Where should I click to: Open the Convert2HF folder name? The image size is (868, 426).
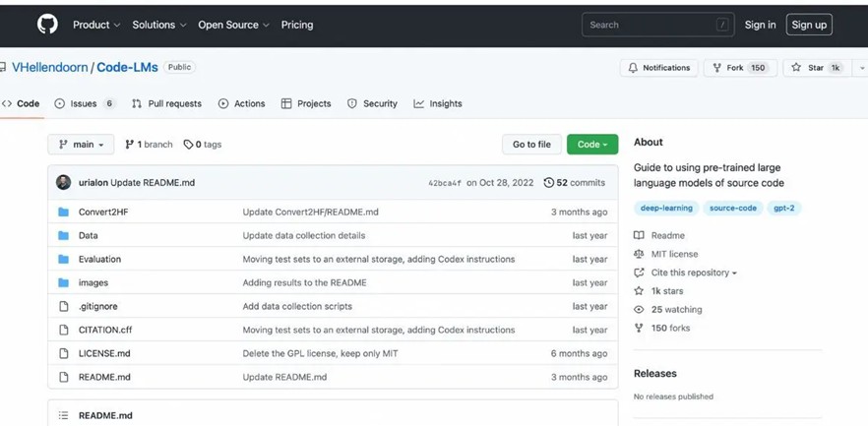pyautogui.click(x=103, y=212)
